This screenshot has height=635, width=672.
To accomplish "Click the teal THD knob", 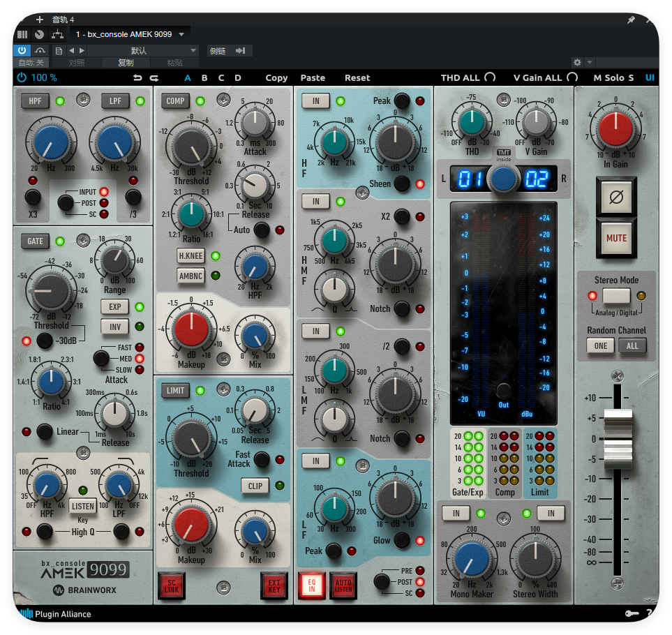I will [x=472, y=121].
